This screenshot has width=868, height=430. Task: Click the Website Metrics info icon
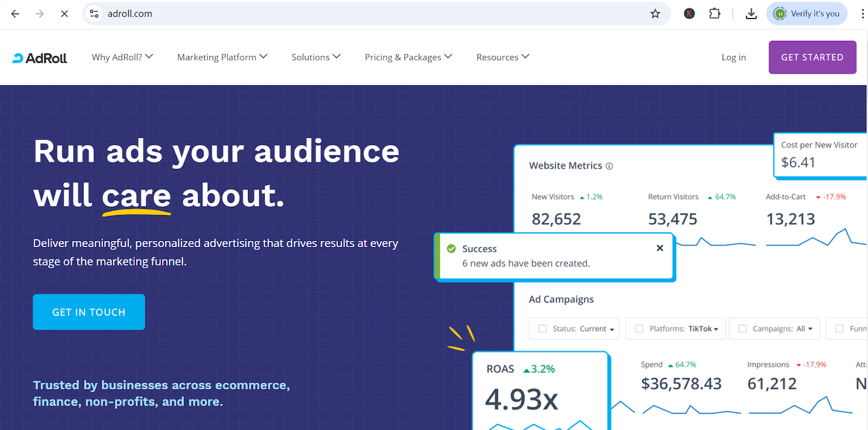click(x=609, y=166)
